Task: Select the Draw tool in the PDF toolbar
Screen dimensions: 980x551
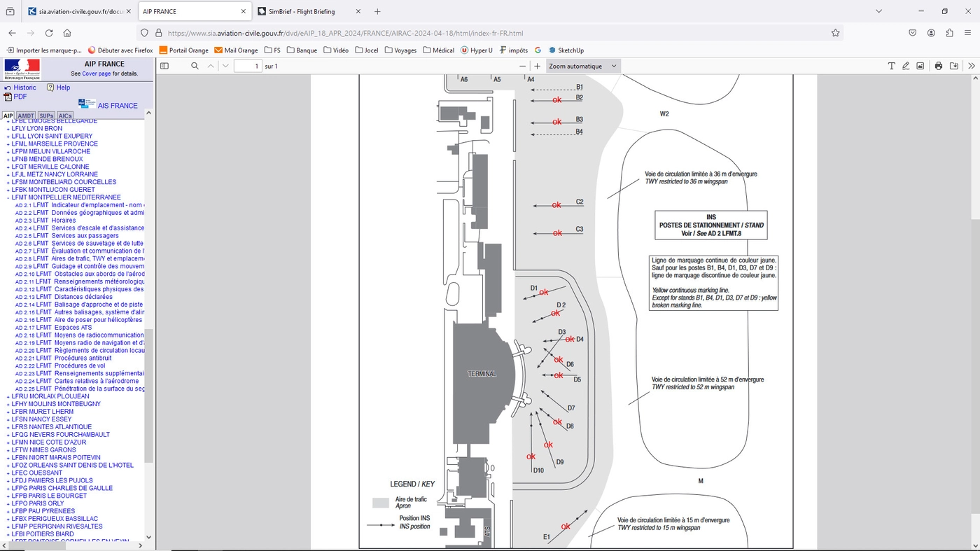Action: coord(907,65)
